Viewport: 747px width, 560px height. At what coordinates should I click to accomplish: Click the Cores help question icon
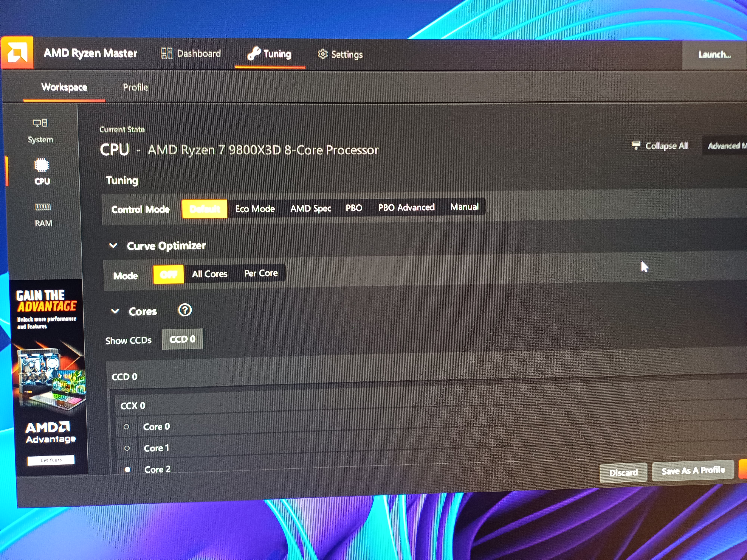click(x=185, y=310)
